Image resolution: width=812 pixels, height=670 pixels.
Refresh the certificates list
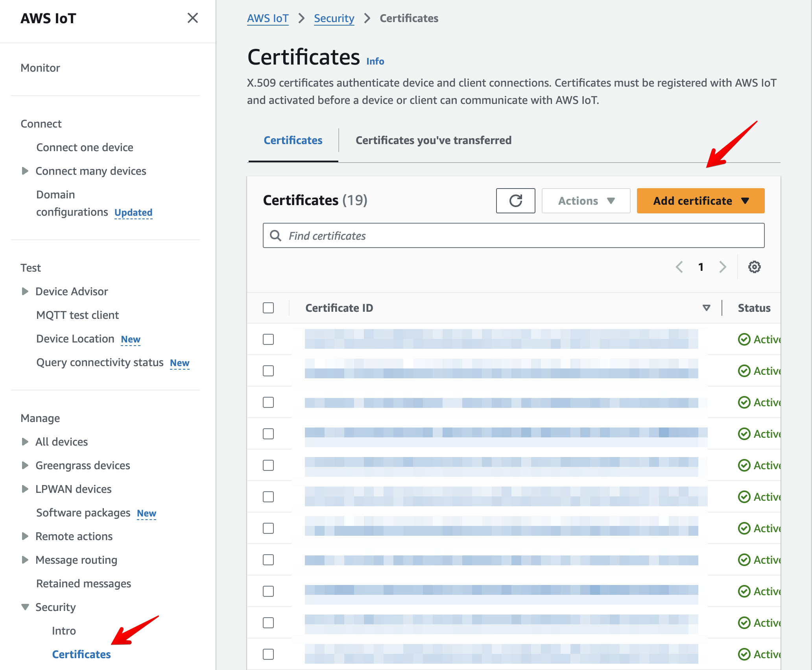pyautogui.click(x=515, y=201)
